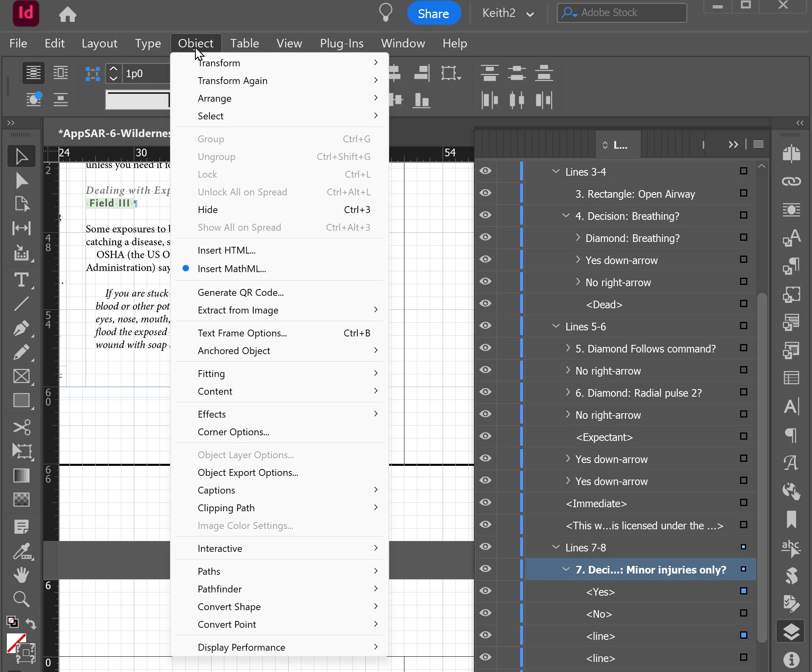Expand Diamond: Breathing? item
Image resolution: width=812 pixels, height=672 pixels.
[x=578, y=238]
